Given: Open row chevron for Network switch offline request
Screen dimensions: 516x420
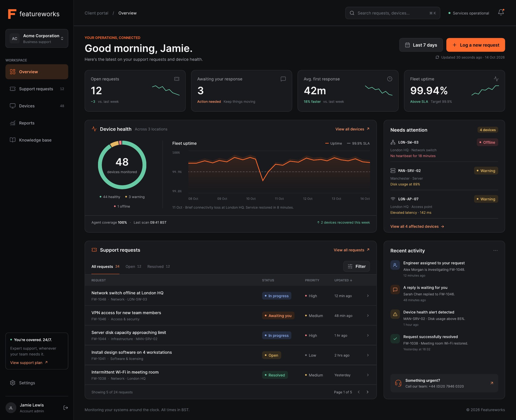Looking at the screenshot, I should [x=368, y=296].
